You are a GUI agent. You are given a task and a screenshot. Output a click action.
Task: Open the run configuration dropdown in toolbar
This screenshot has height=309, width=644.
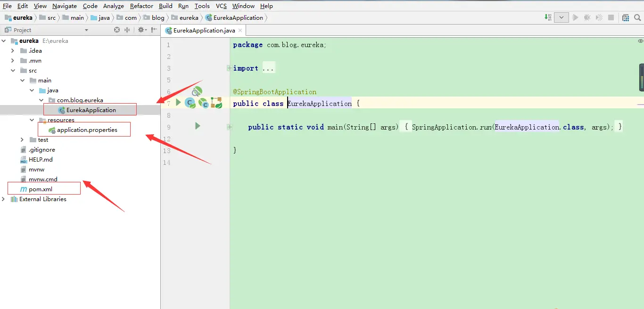[x=561, y=17]
